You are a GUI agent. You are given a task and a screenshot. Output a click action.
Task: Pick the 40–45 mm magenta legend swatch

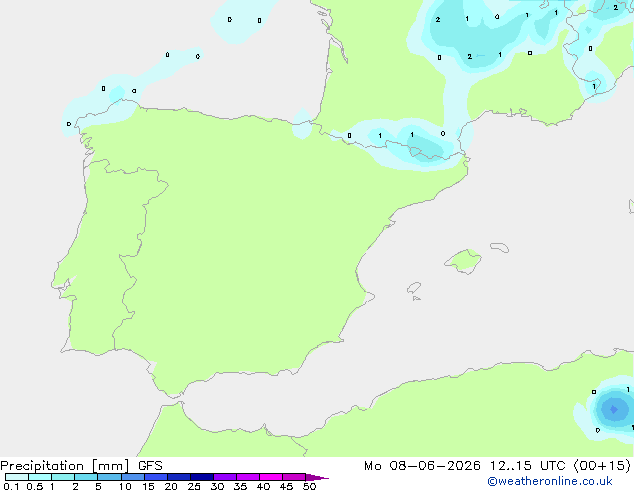coord(271,477)
